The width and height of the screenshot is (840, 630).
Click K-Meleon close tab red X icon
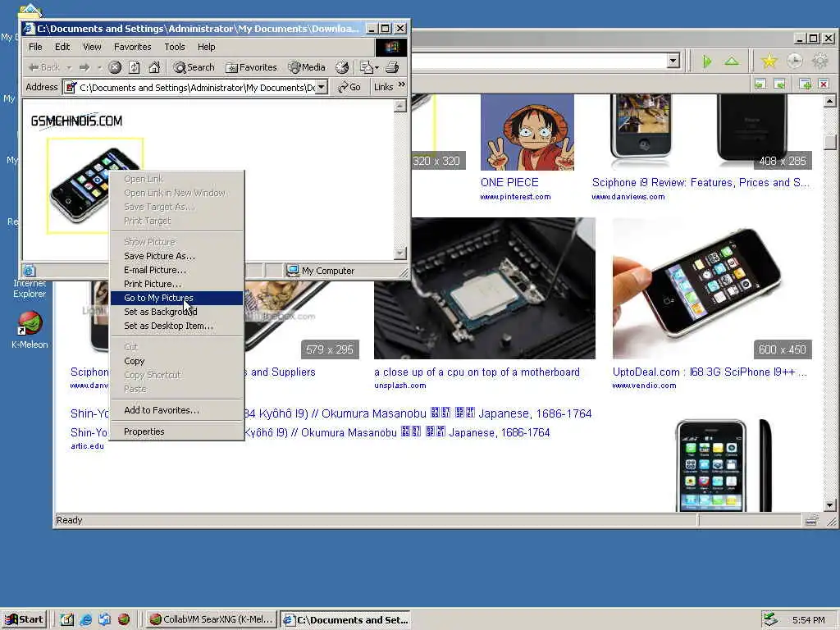pyautogui.click(x=824, y=84)
